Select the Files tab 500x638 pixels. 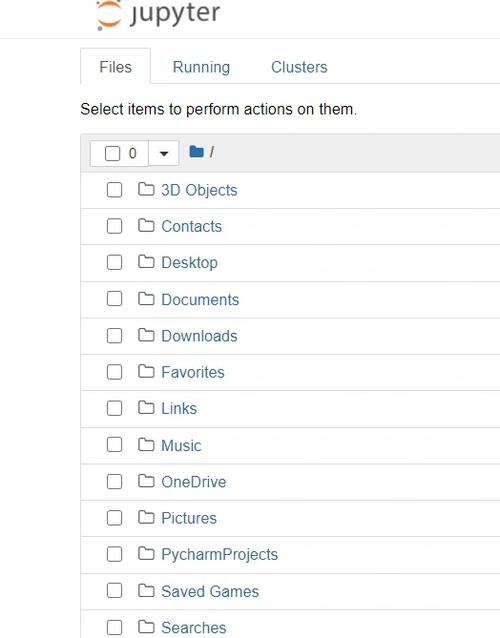[x=116, y=67]
